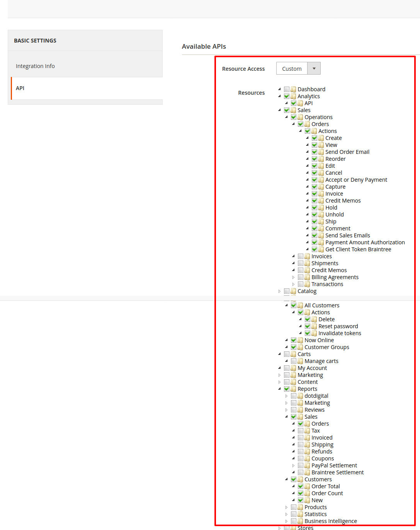Collapse the Orders Actions tree node
This screenshot has width=420, height=530.
[300, 131]
